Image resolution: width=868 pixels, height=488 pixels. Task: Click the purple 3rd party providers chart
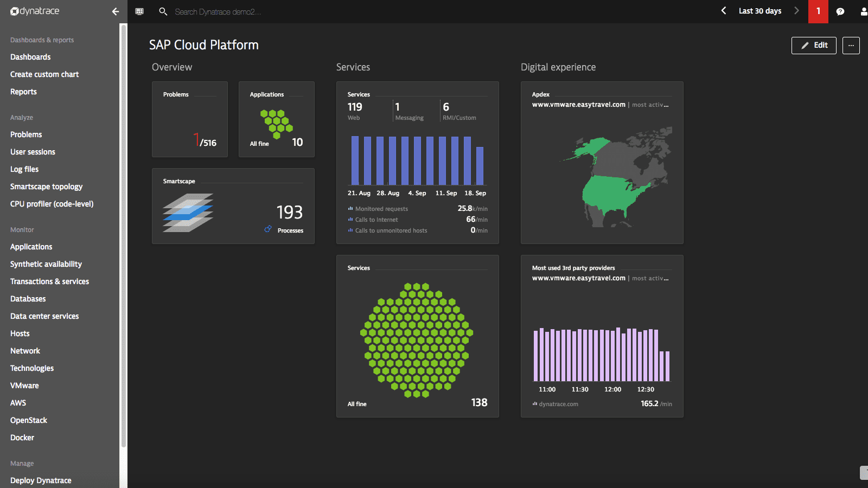click(x=602, y=355)
